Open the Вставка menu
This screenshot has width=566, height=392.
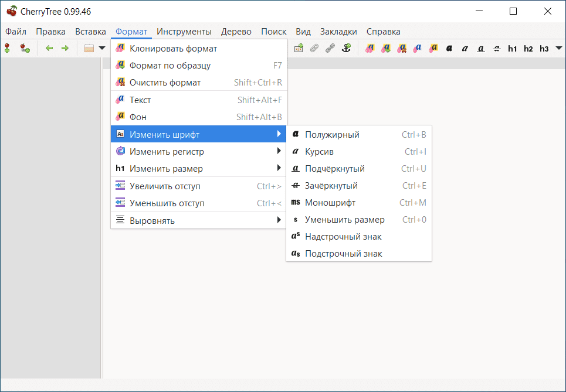(90, 32)
